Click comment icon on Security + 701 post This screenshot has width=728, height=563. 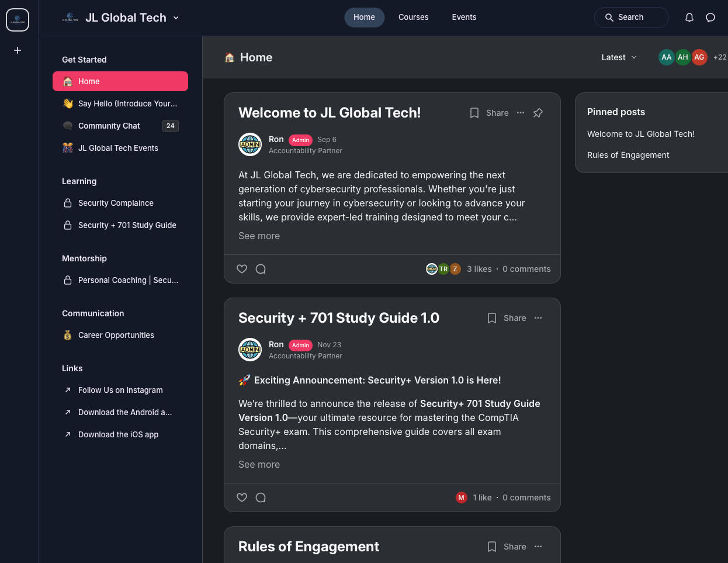pos(261,498)
